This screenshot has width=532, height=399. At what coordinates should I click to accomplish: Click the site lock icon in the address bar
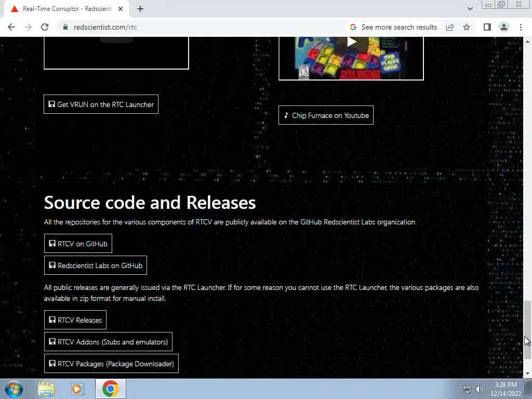pyautogui.click(x=65, y=27)
